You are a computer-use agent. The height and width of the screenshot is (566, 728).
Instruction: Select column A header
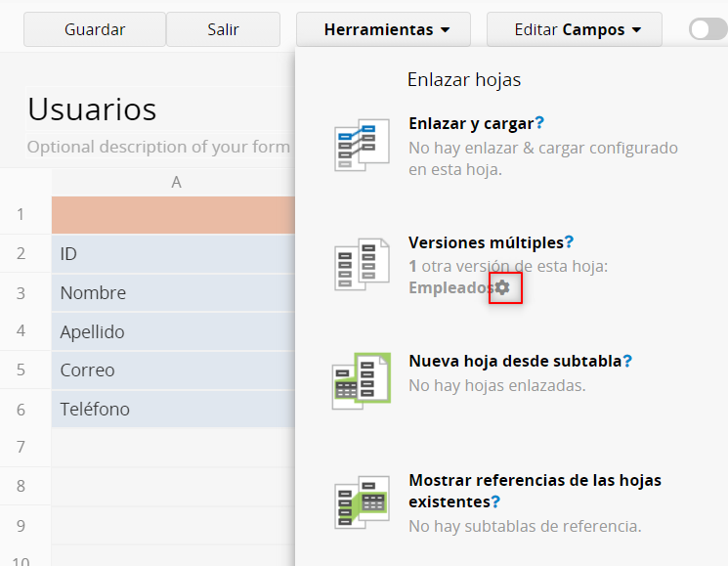[x=176, y=182]
